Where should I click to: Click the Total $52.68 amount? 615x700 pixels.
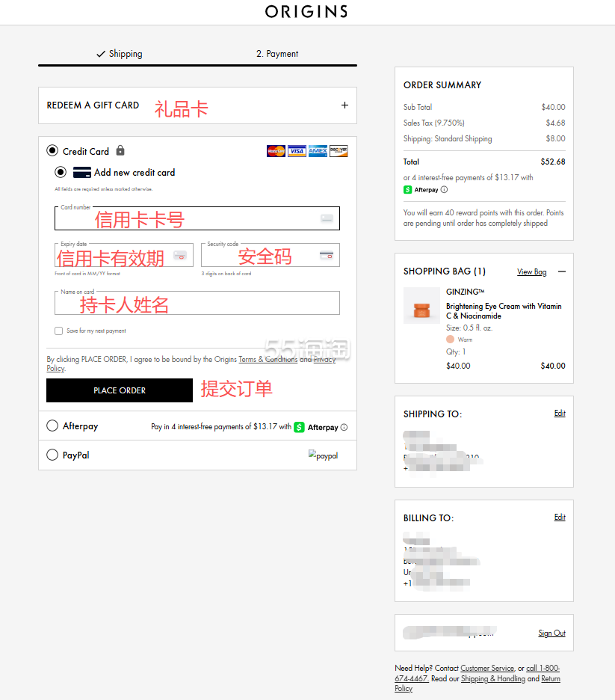pos(553,162)
